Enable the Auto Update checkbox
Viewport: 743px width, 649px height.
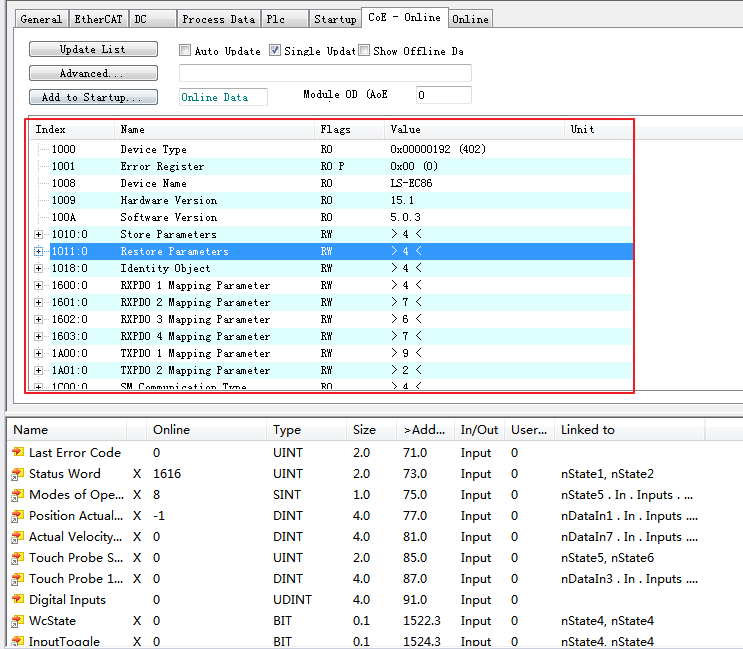185,50
